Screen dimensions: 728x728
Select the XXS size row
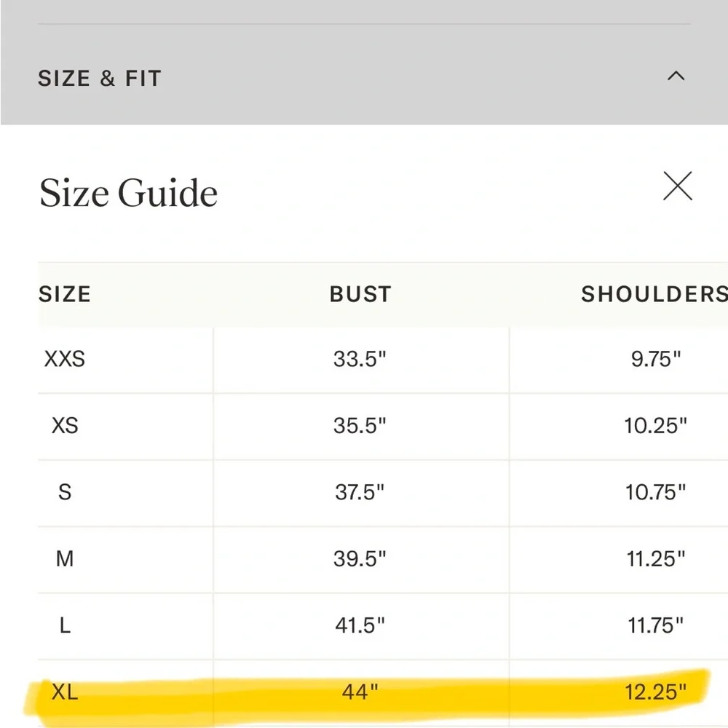[x=383, y=360]
